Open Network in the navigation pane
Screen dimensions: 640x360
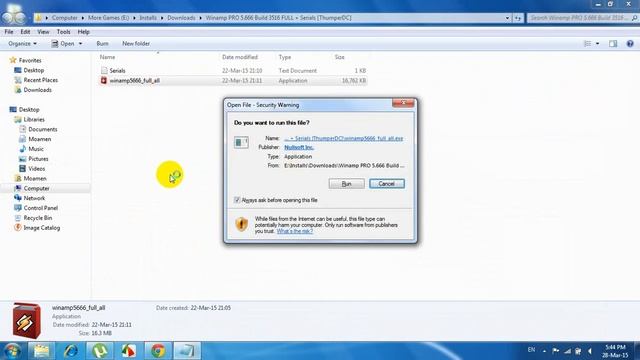[x=34, y=198]
